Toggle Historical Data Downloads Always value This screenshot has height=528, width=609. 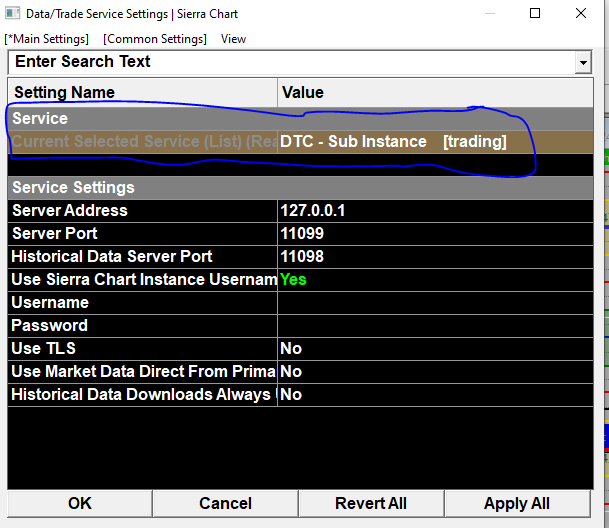pyautogui.click(x=435, y=394)
